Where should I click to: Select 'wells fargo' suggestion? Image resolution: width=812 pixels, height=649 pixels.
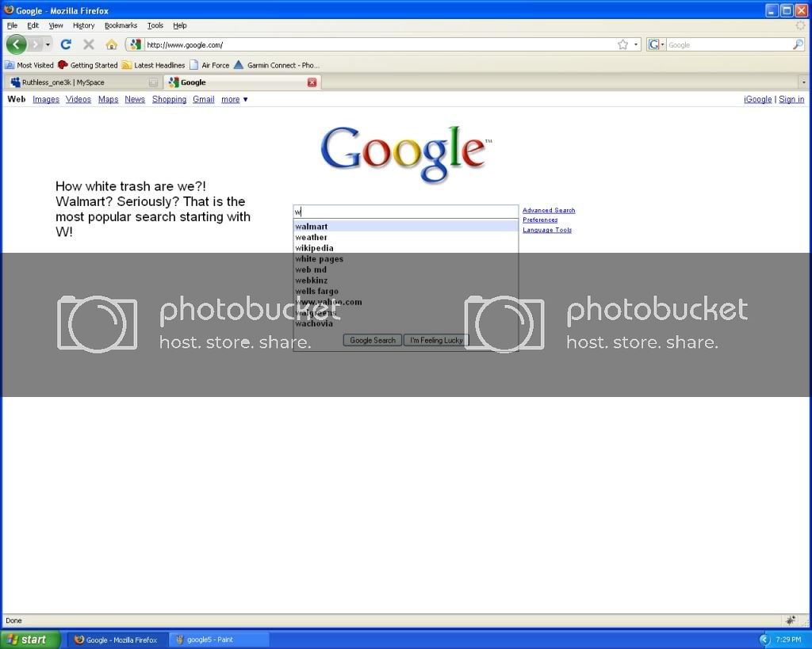pos(405,292)
